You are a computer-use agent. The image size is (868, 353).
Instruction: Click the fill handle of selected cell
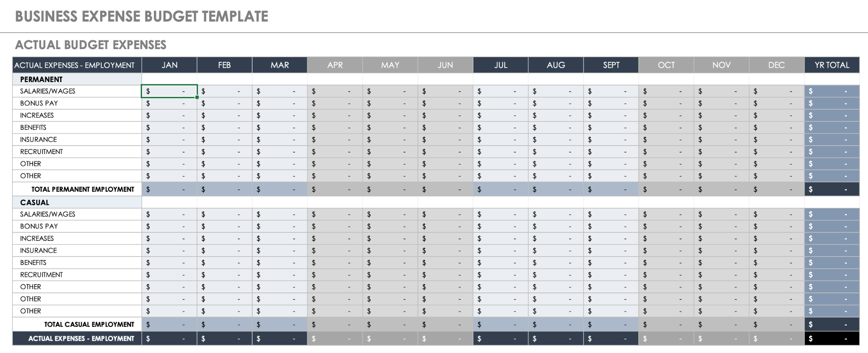pos(197,97)
